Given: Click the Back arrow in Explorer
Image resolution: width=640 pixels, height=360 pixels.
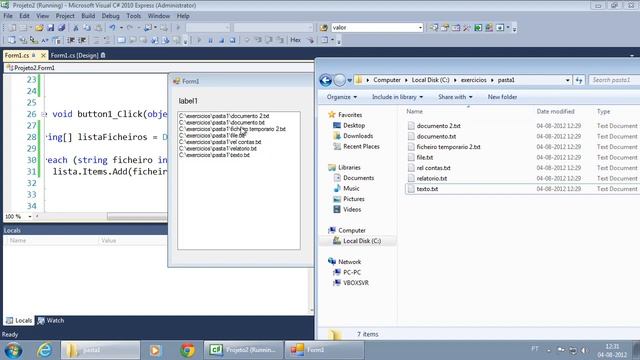Looking at the screenshot, I should click(326, 80).
